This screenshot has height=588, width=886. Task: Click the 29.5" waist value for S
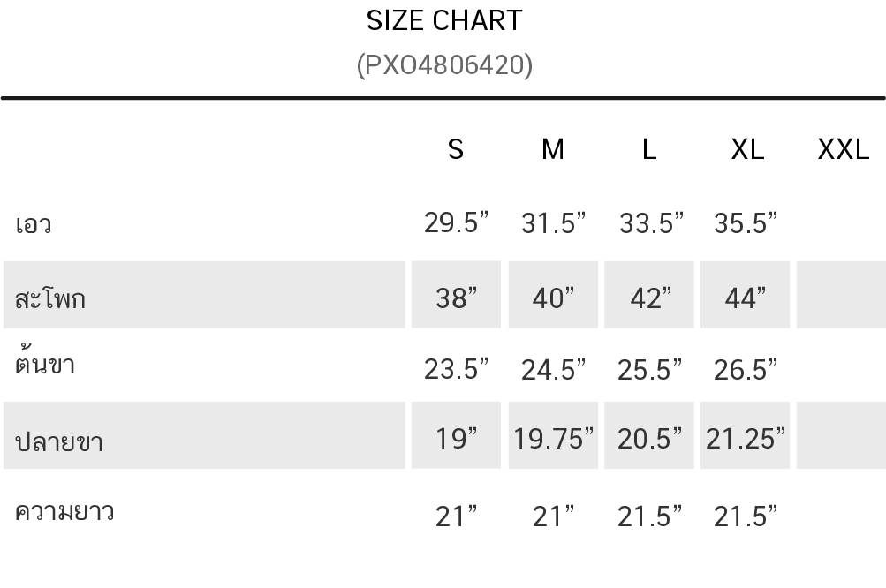(456, 222)
